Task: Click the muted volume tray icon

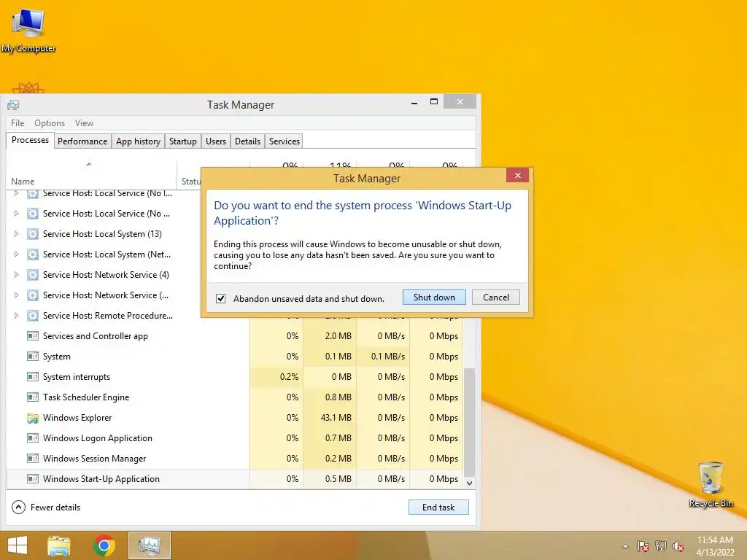Action: click(x=678, y=546)
